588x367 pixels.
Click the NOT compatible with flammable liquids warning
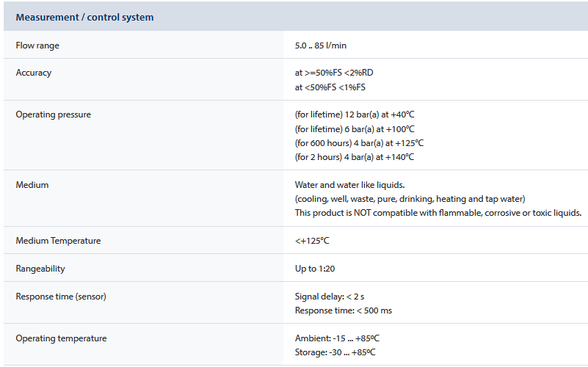438,213
